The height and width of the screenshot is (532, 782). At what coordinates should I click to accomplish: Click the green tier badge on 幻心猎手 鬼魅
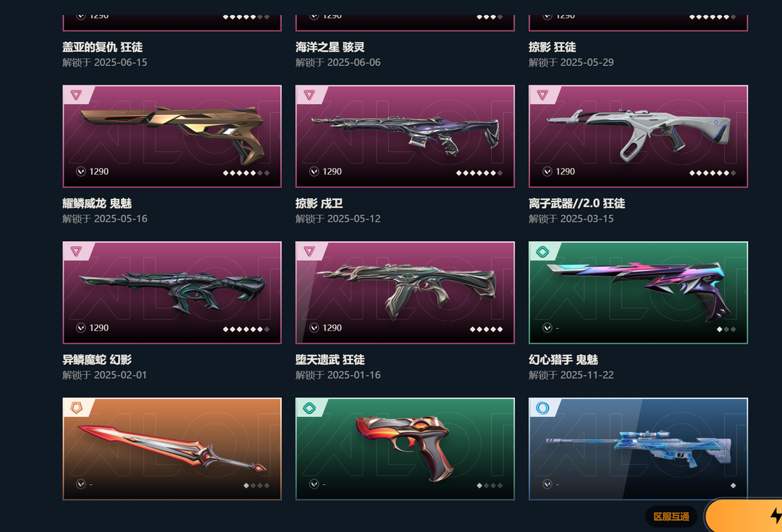(x=542, y=252)
